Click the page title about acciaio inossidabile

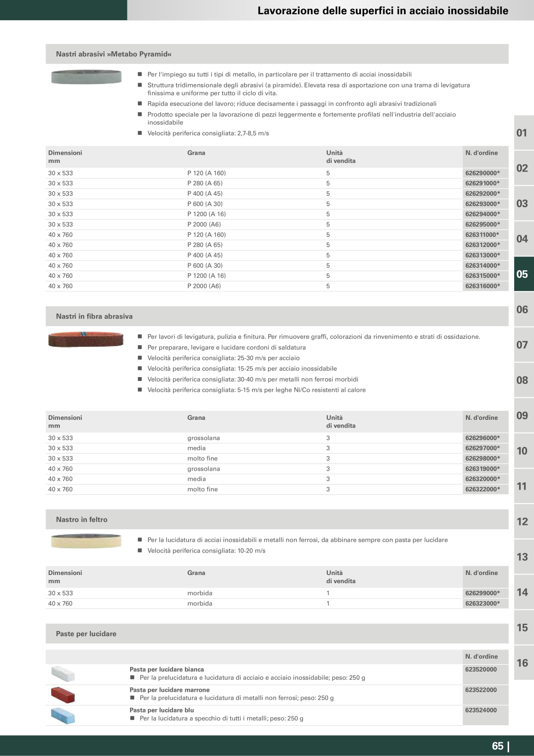point(383,11)
